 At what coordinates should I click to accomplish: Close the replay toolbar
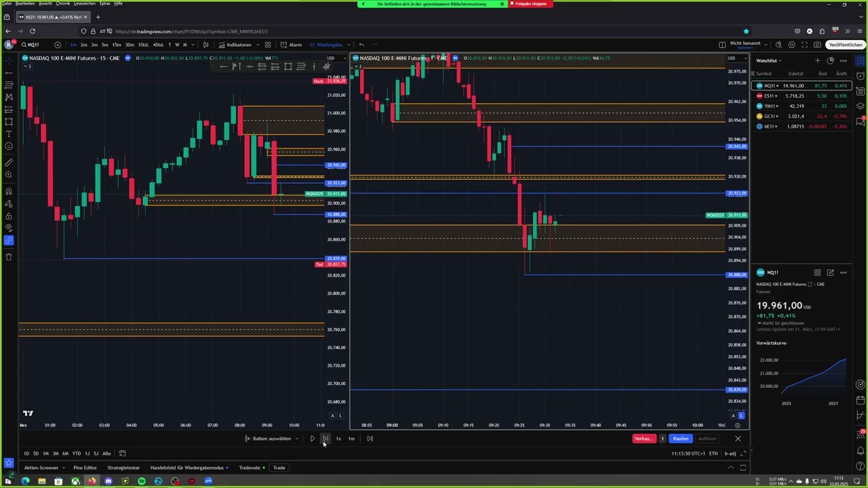(x=738, y=439)
